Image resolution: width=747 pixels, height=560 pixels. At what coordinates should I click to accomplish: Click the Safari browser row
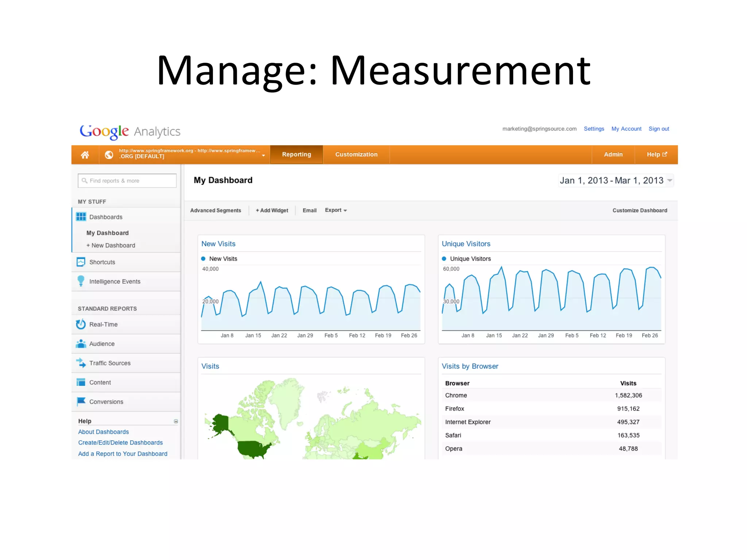click(551, 435)
